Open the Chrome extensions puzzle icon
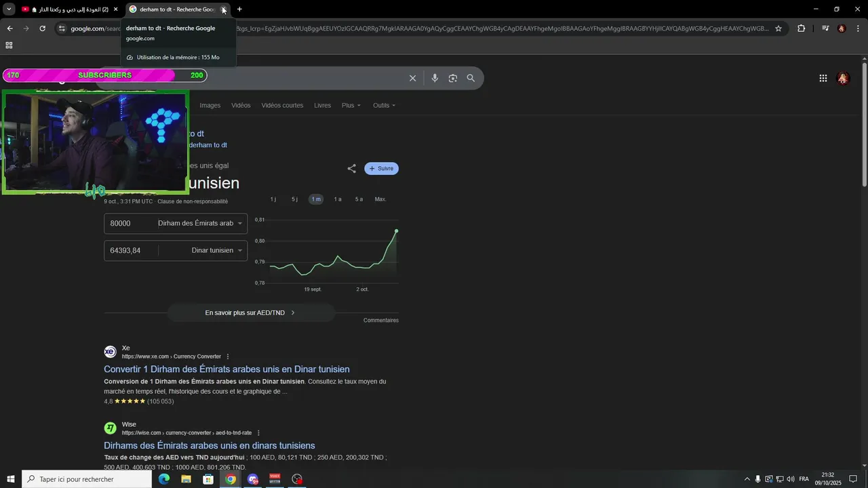868x488 pixels. [x=802, y=28]
